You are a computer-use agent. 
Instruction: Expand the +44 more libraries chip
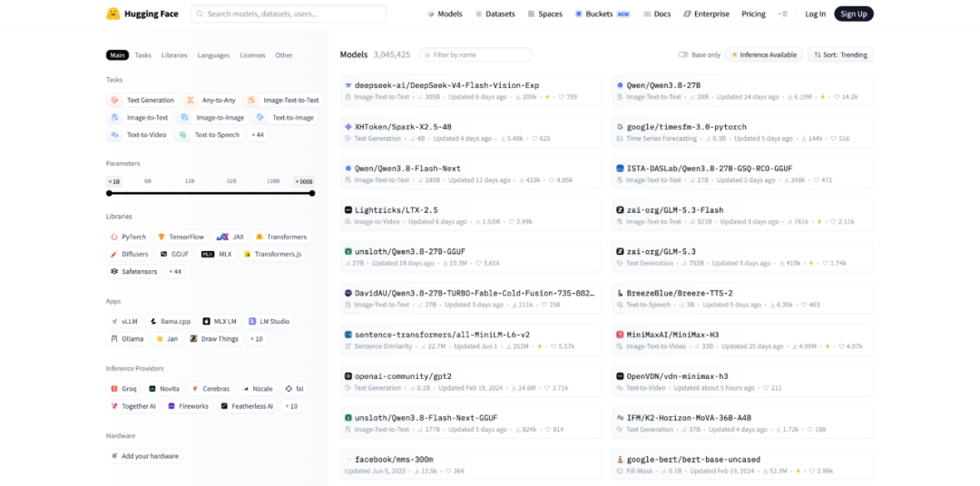point(175,272)
